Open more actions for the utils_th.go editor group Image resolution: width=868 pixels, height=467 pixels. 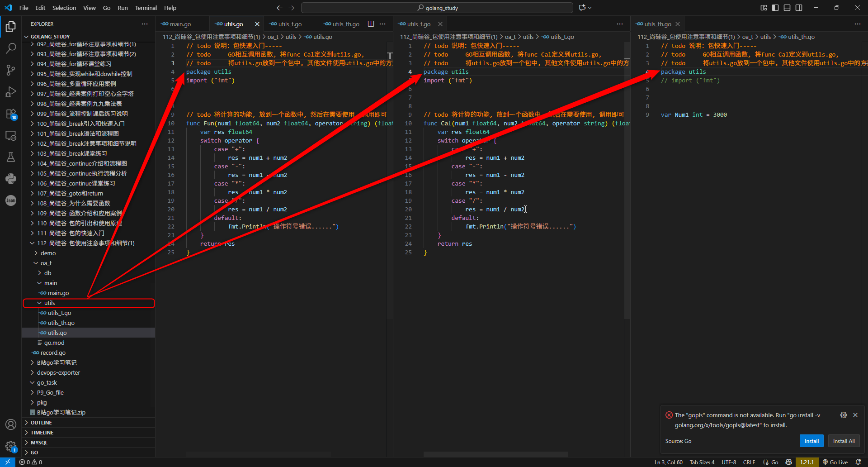point(857,24)
